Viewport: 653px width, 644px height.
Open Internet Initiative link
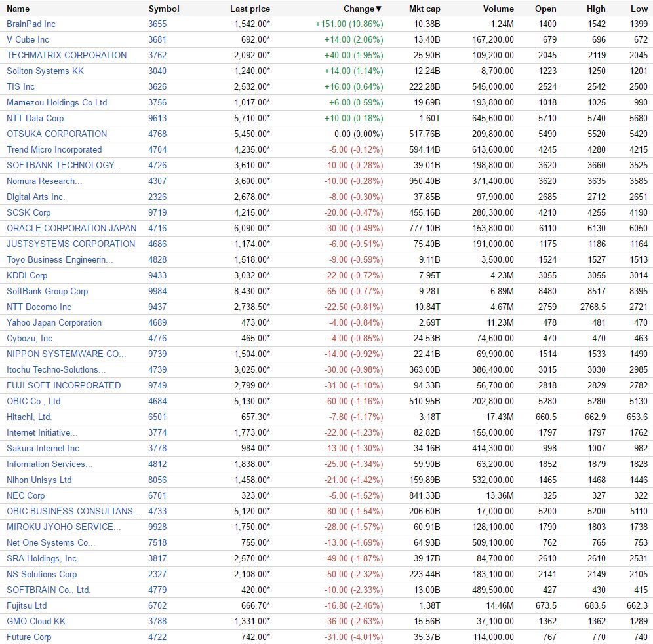42,433
